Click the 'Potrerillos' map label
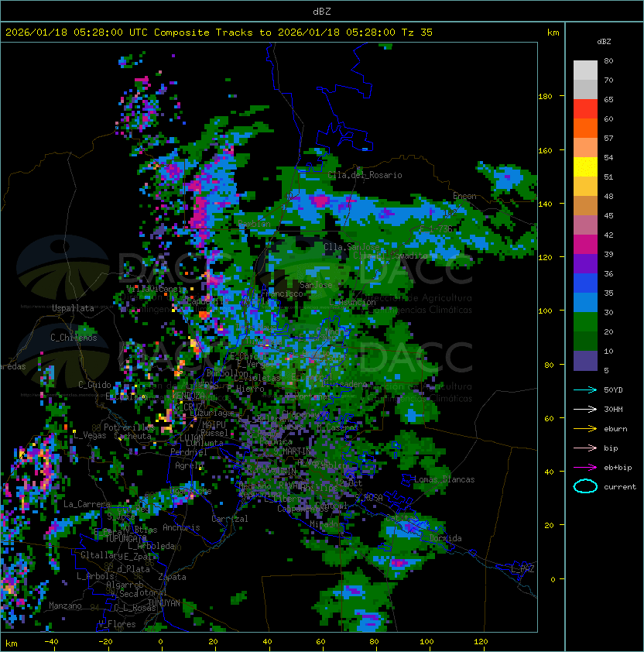The image size is (644, 652). 129,427
